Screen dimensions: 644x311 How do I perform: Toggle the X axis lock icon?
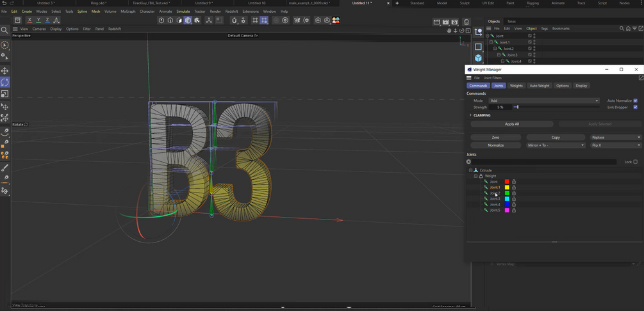(29, 20)
